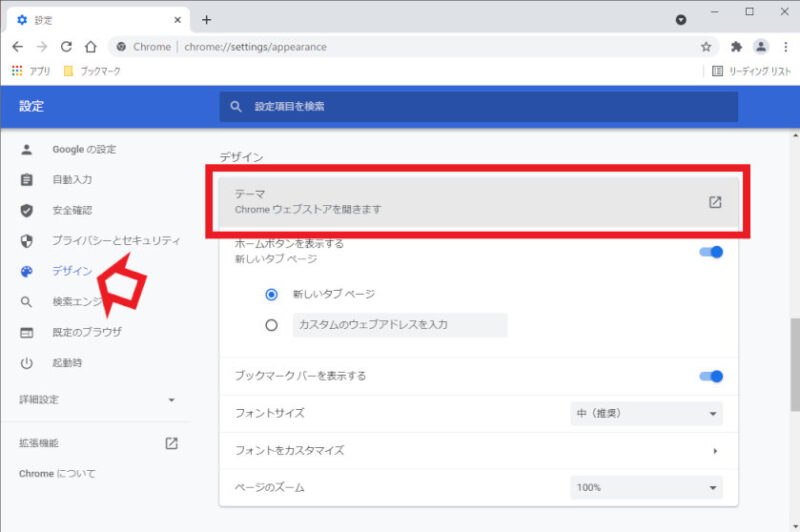Click the address bar URL
The height and width of the screenshot is (532, 800).
click(x=255, y=47)
